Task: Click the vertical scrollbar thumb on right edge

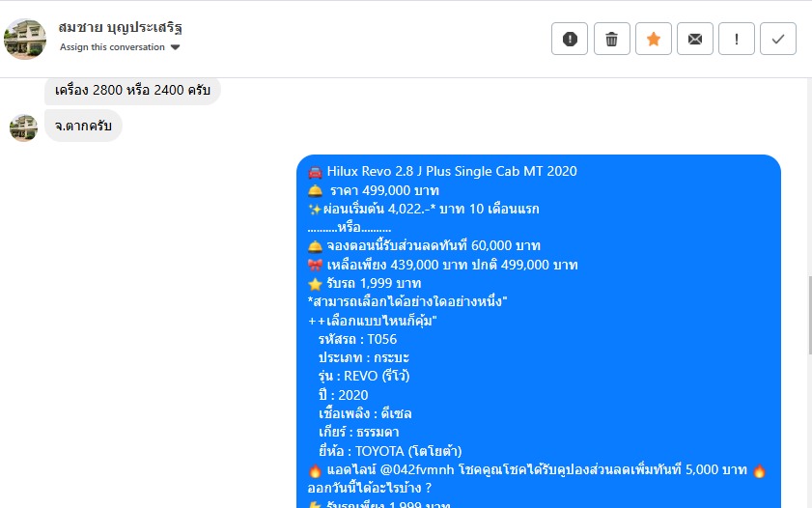Action: coord(809,316)
